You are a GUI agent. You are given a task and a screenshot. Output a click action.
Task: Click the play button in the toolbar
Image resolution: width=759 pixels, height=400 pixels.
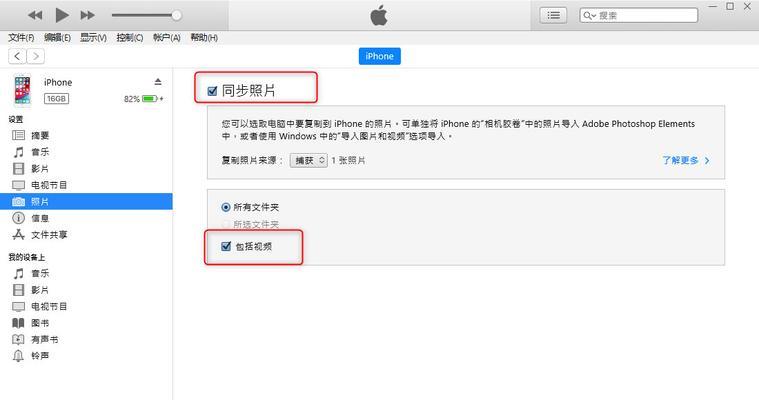click(x=62, y=15)
